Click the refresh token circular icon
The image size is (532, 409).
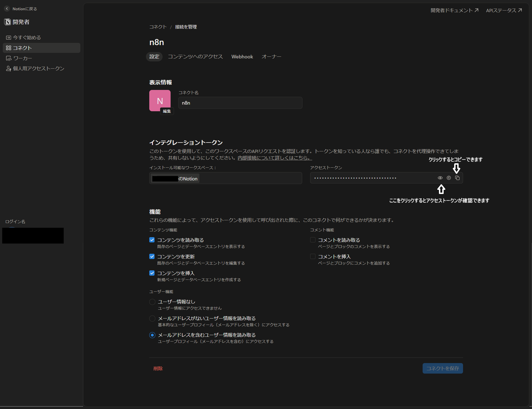tap(449, 178)
